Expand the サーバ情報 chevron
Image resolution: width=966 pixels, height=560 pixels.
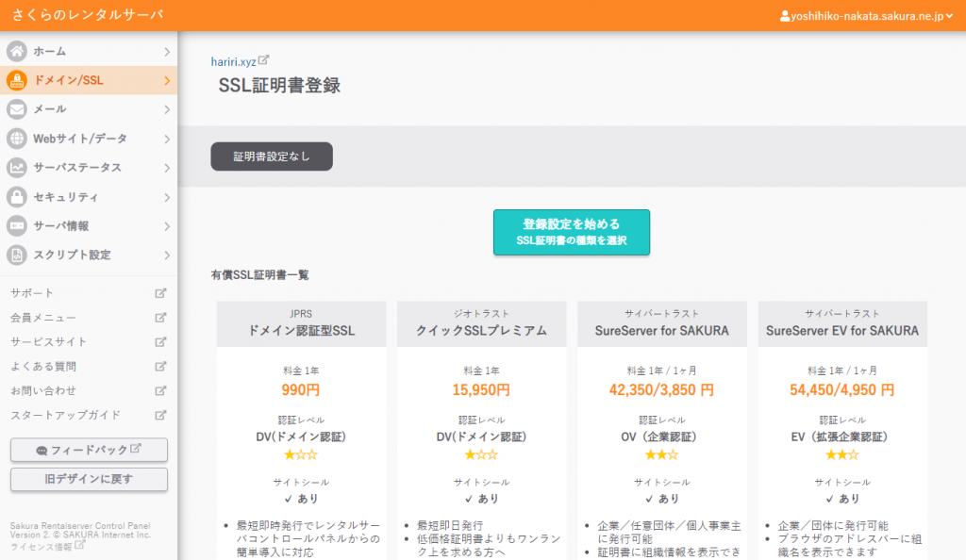click(x=167, y=226)
